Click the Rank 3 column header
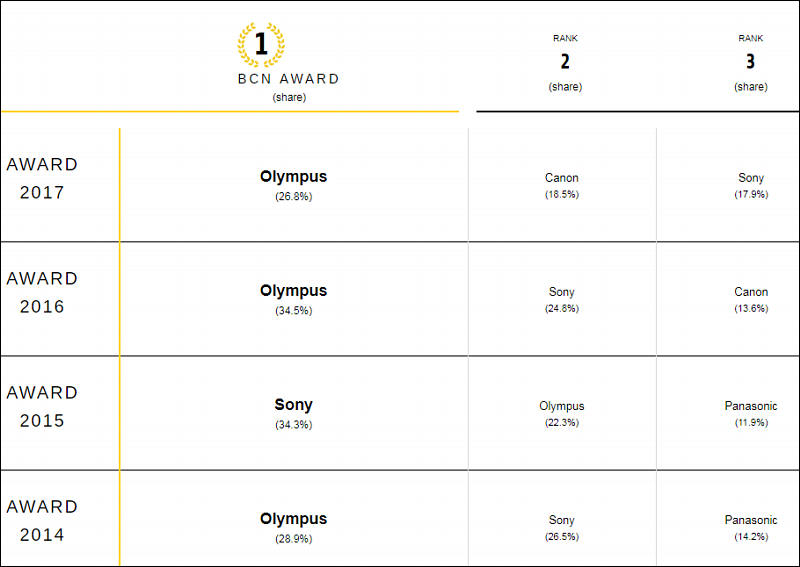Viewport: 800px width, 567px height. 751,63
